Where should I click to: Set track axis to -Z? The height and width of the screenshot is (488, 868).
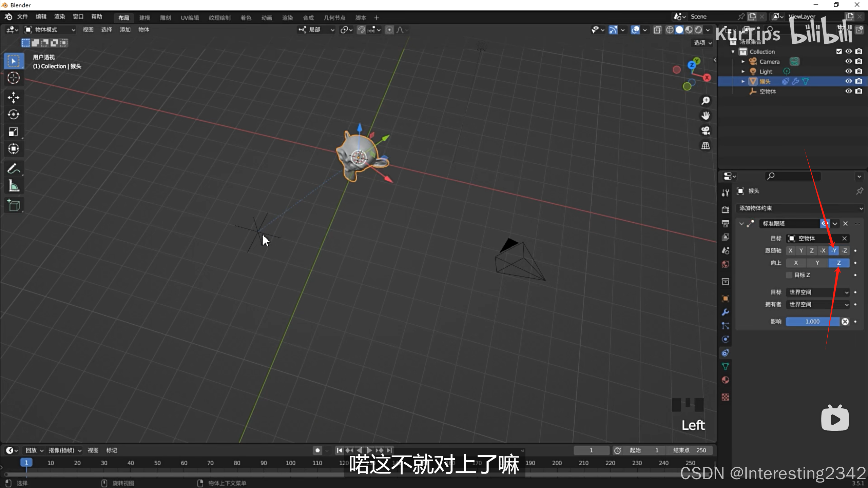(x=844, y=251)
